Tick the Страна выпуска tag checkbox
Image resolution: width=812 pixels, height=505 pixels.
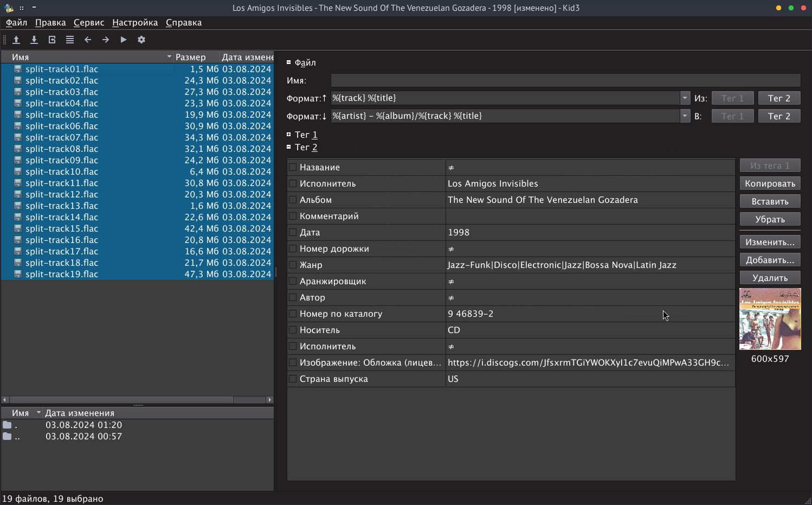(293, 379)
